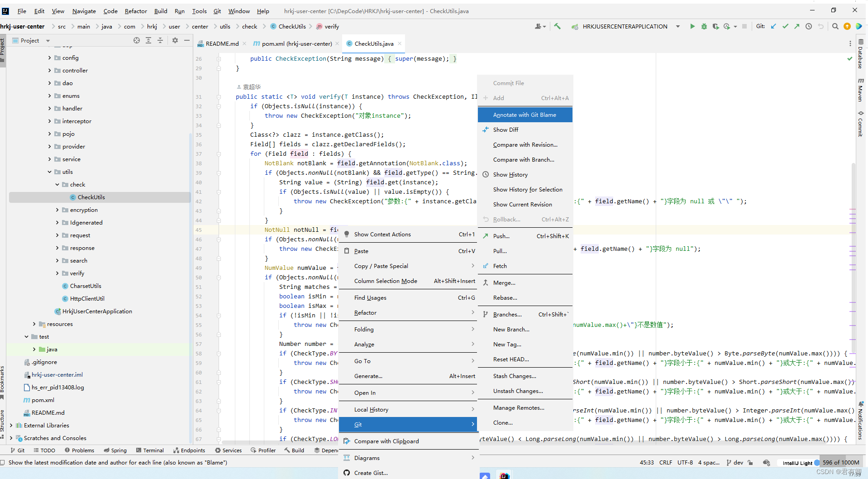
Task: Click the Git Update Project arrow icon
Action: tap(773, 27)
